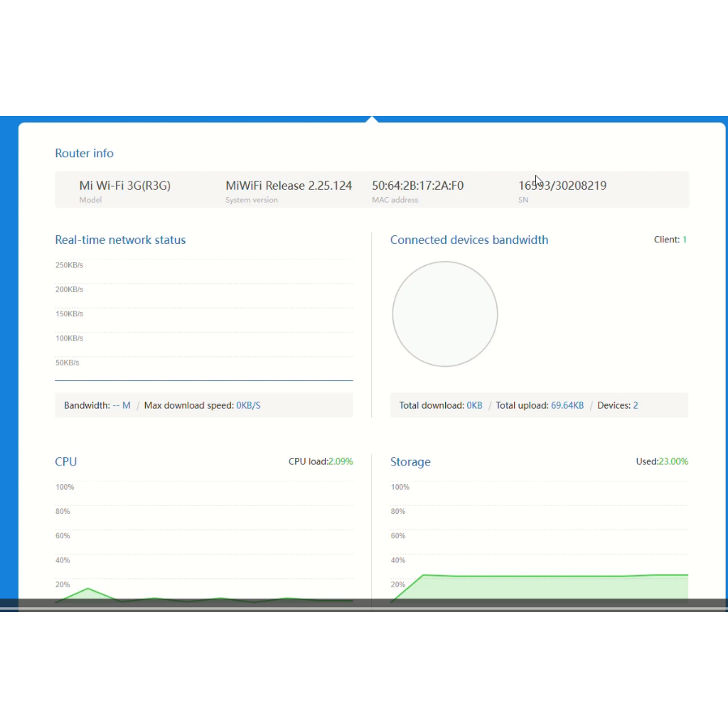Click the connected devices bandwidth pie circle

pos(445,314)
